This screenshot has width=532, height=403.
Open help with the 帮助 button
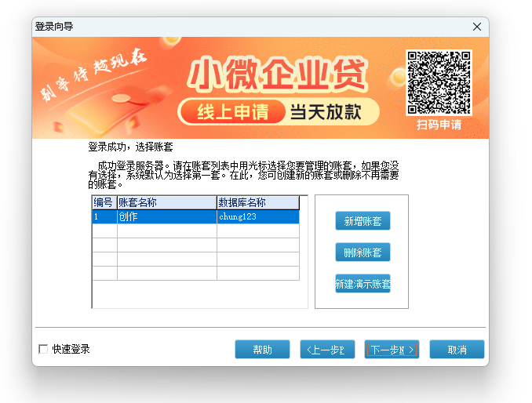(x=262, y=350)
